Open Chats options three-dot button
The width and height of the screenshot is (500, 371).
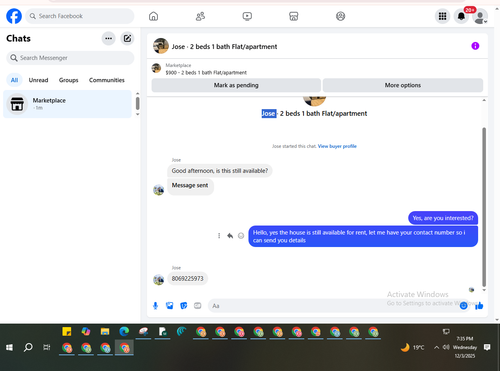(x=108, y=38)
